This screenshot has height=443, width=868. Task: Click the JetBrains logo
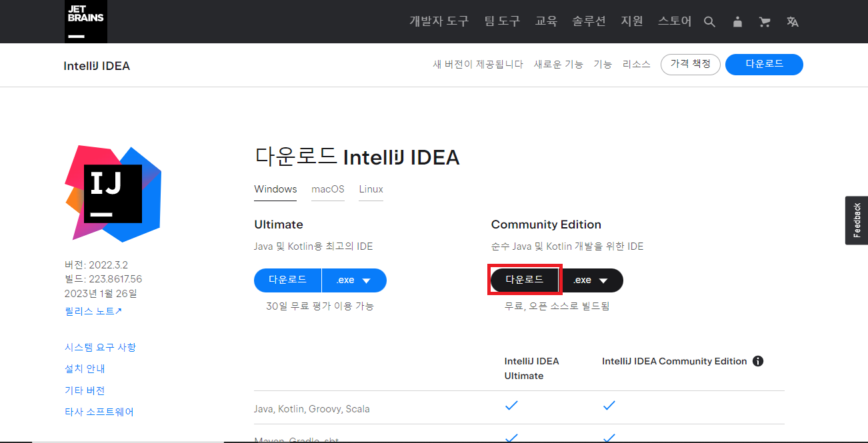tap(86, 21)
